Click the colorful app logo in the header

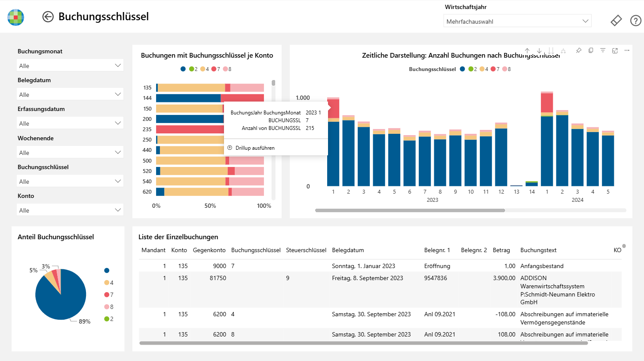16,17
